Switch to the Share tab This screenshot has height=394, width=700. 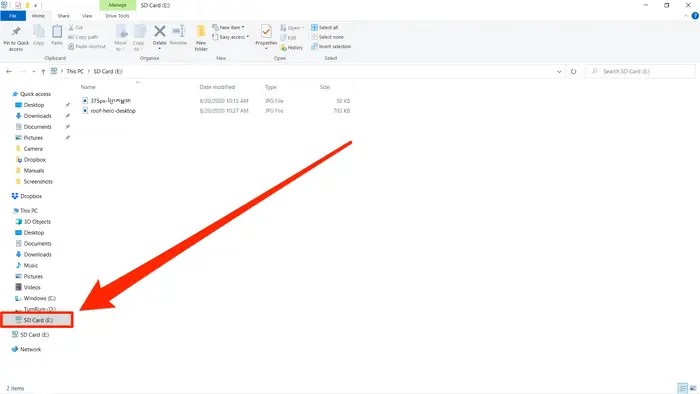63,16
